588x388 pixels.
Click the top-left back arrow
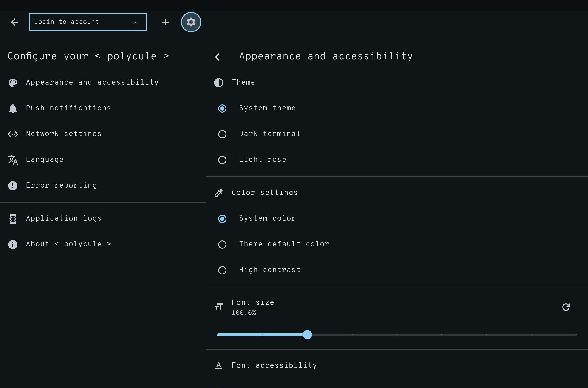15,22
